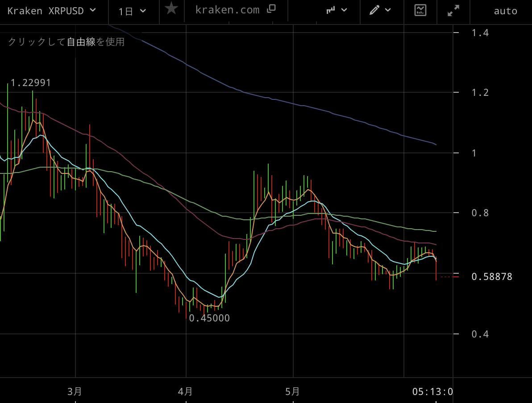The width and height of the screenshot is (532, 403).
Task: Change the 1日 timeframe interval
Action: coord(132,11)
